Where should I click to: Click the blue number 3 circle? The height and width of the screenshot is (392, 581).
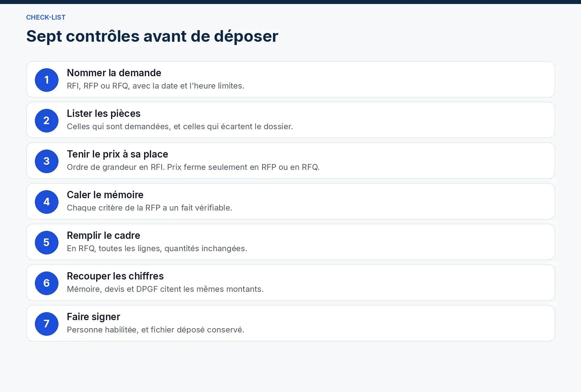pos(46,161)
